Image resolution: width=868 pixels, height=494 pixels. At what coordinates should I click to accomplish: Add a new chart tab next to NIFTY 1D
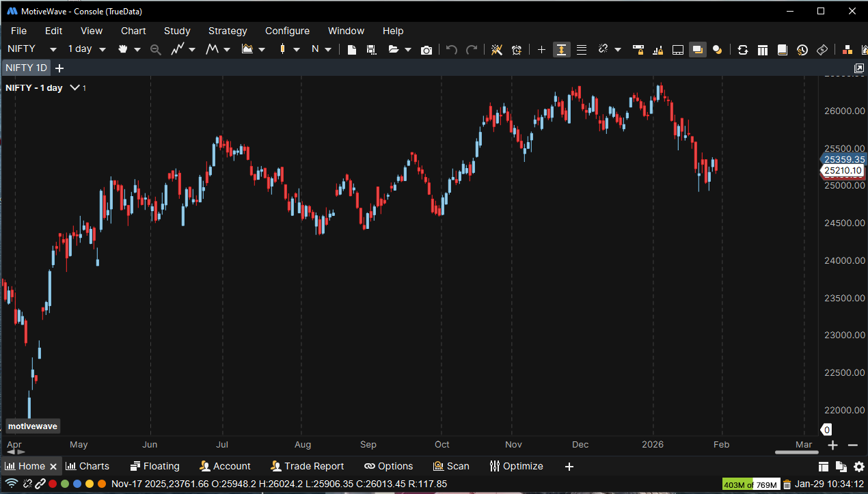click(59, 68)
